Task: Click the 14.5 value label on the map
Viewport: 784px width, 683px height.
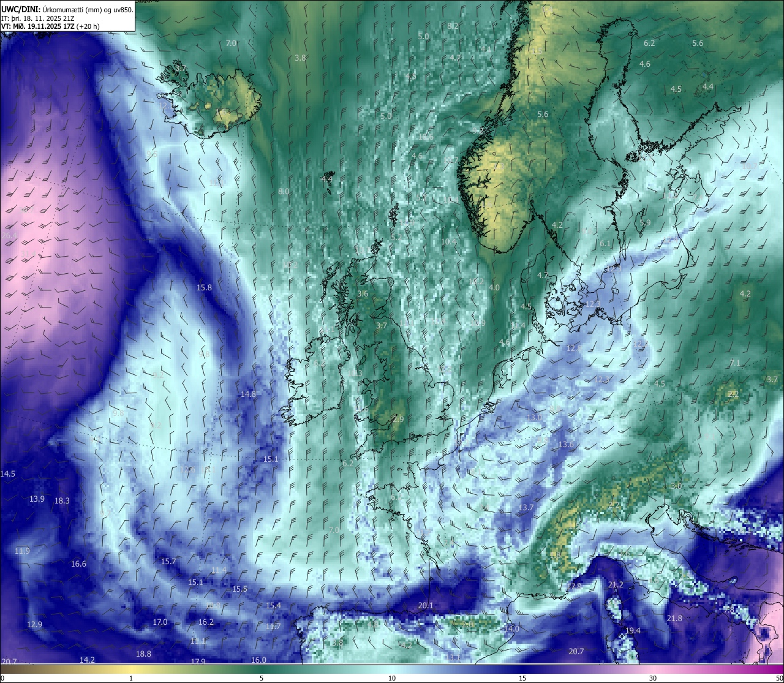Action: click(7, 474)
